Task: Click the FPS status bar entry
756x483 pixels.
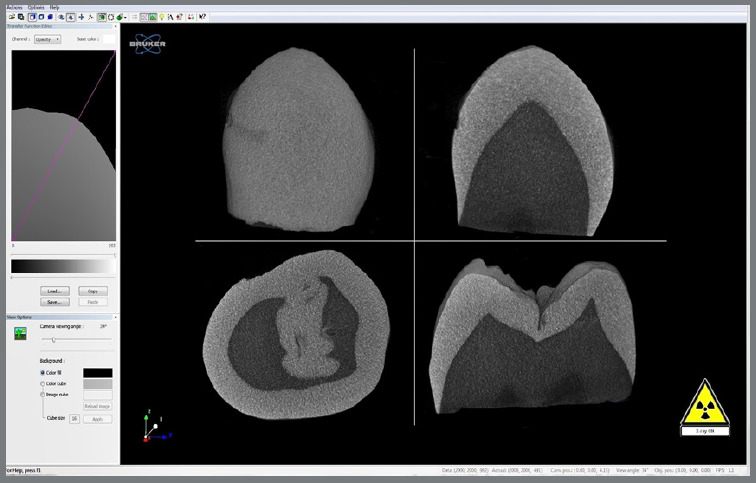Action: (x=725, y=470)
